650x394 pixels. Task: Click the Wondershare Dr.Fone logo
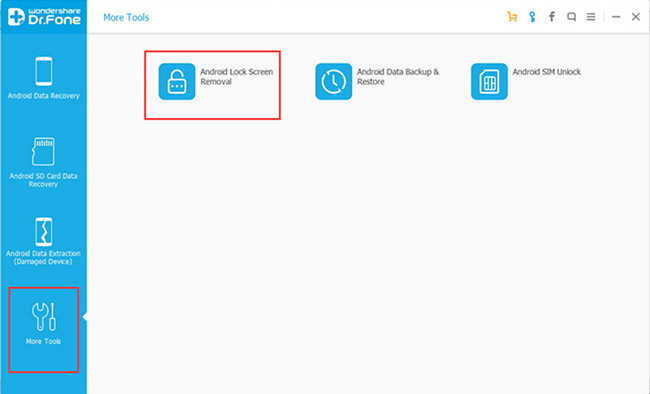(44, 17)
